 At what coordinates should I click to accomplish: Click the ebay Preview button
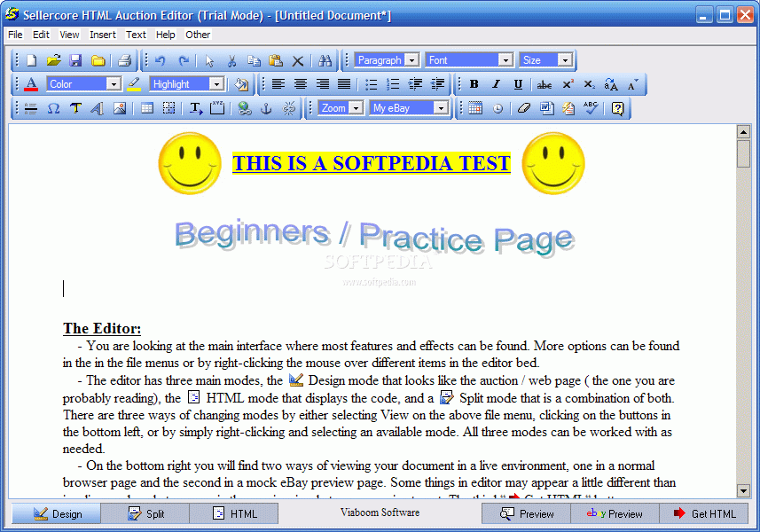(615, 513)
